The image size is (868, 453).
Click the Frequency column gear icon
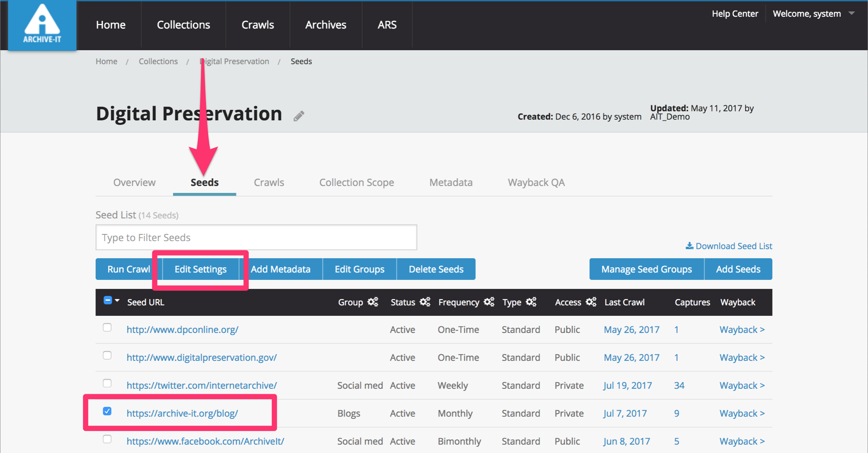pos(489,302)
